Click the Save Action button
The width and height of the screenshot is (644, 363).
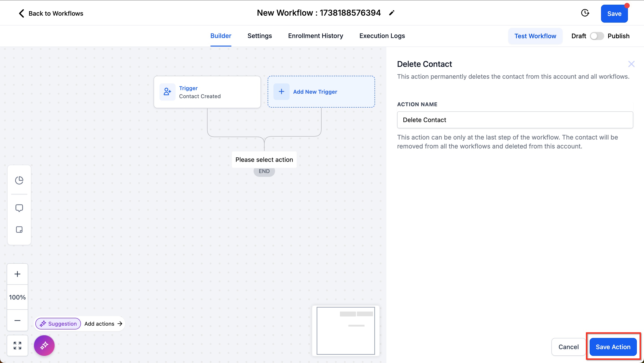[613, 347]
